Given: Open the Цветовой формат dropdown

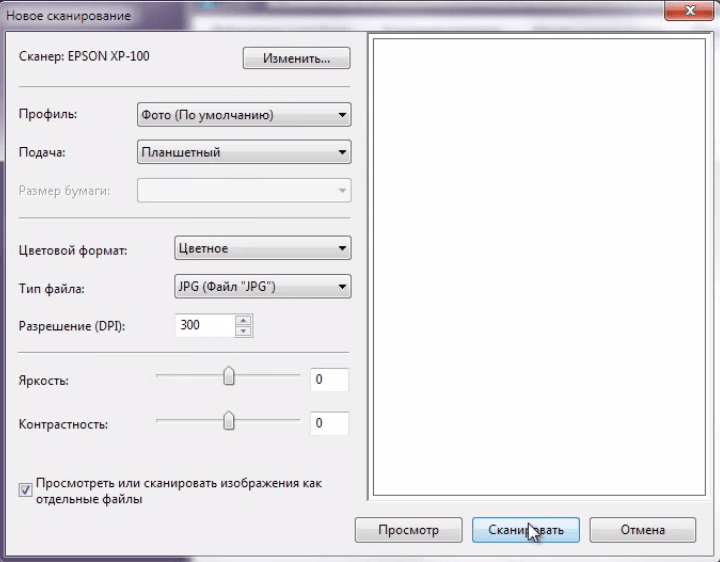Looking at the screenshot, I should tap(263, 248).
